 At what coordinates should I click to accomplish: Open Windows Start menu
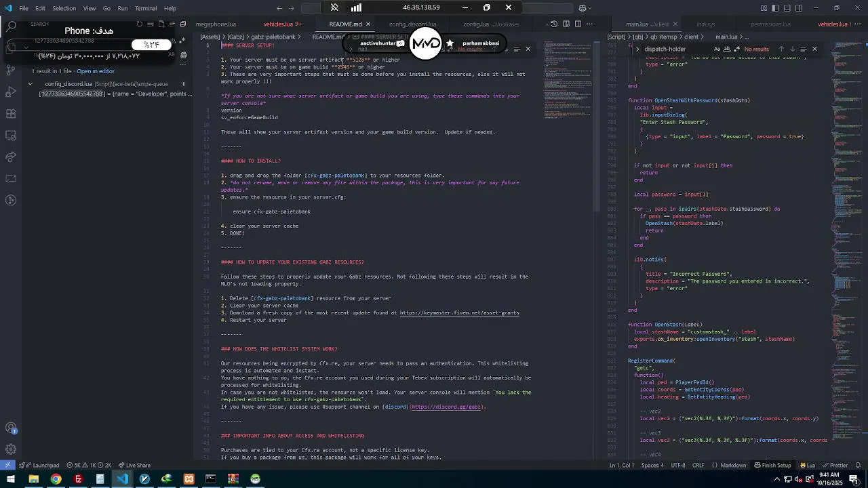pos(10,479)
